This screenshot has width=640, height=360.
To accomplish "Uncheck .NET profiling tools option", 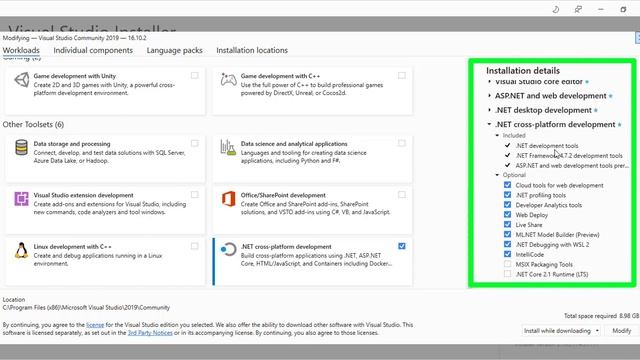I will (x=507, y=195).
